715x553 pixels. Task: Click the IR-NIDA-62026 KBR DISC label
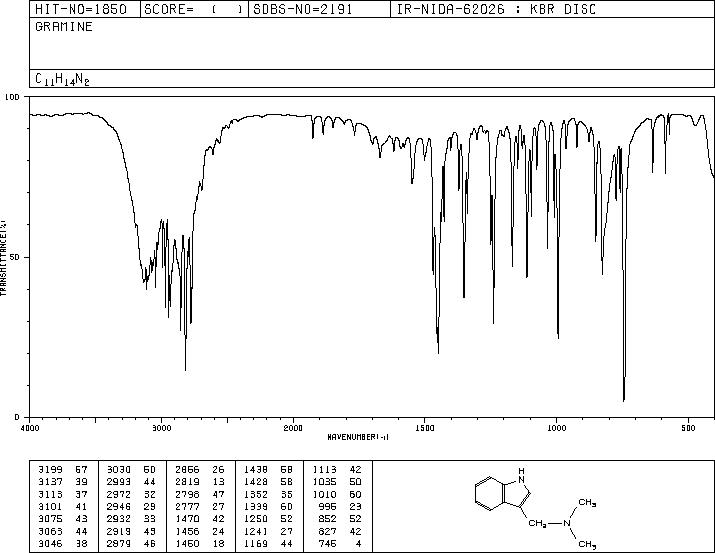coord(496,10)
